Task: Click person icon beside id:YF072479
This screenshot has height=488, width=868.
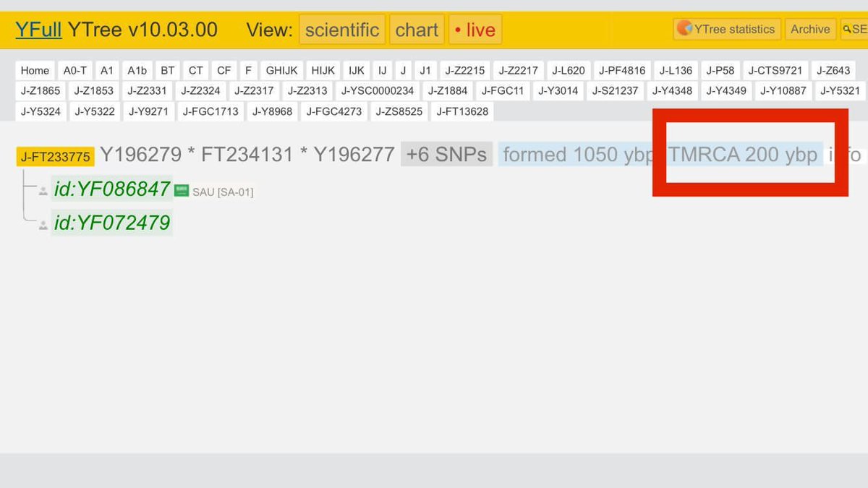Action: click(x=43, y=226)
